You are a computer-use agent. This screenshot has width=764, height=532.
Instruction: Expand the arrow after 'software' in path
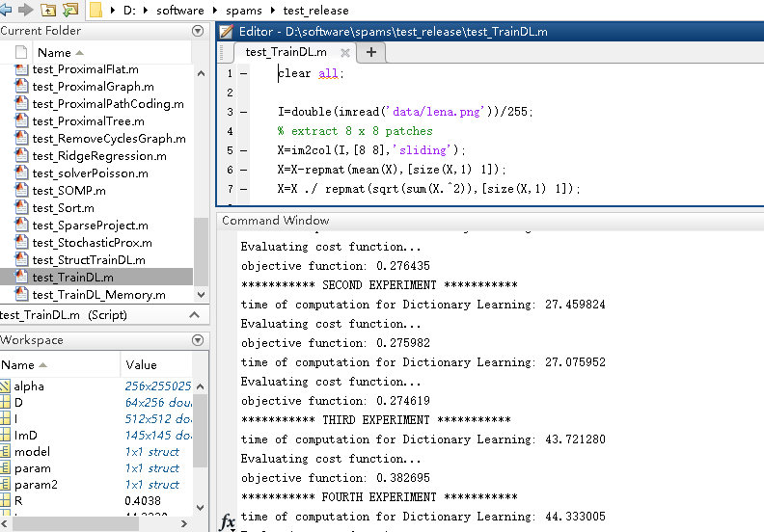pyautogui.click(x=215, y=11)
